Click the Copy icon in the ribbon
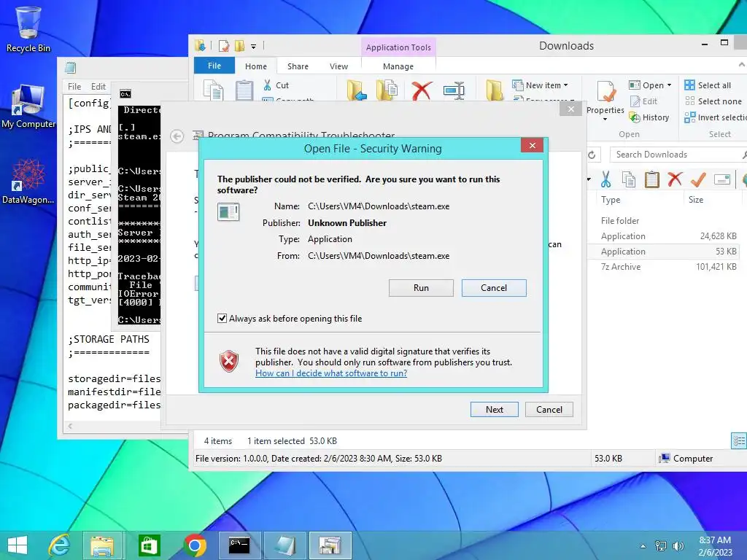The width and height of the screenshot is (747, 560). 214,90
